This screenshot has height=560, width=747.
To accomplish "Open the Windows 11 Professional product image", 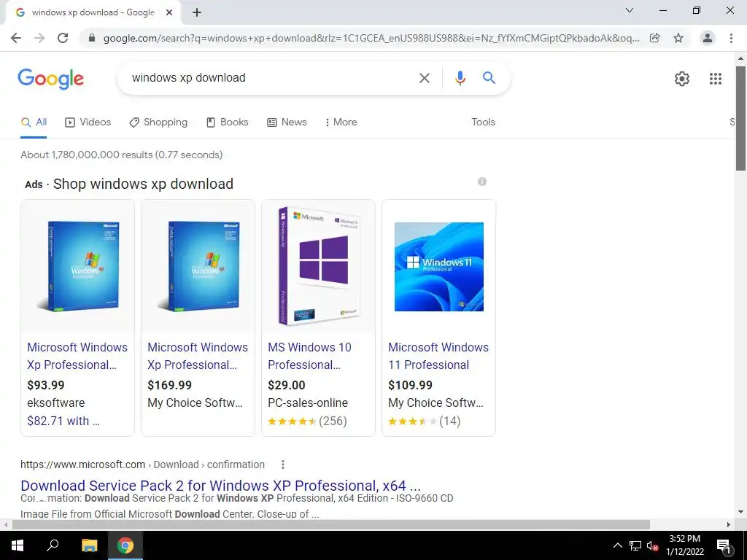I will tap(438, 266).
